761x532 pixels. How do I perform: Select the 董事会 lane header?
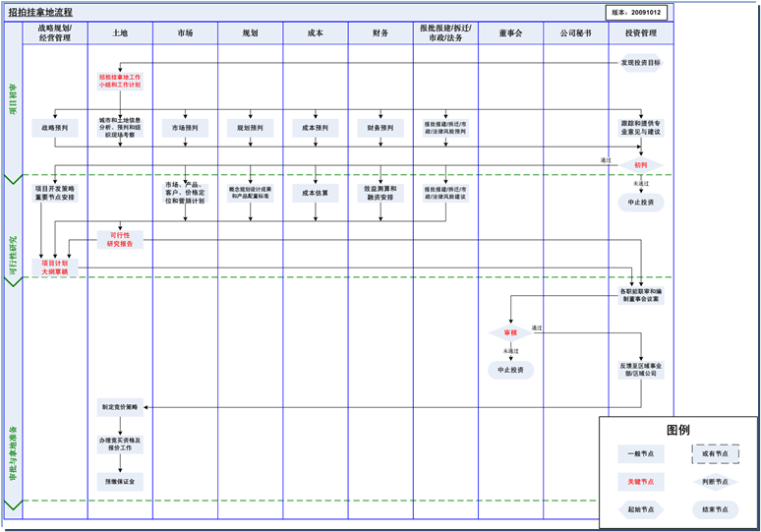tap(510, 33)
